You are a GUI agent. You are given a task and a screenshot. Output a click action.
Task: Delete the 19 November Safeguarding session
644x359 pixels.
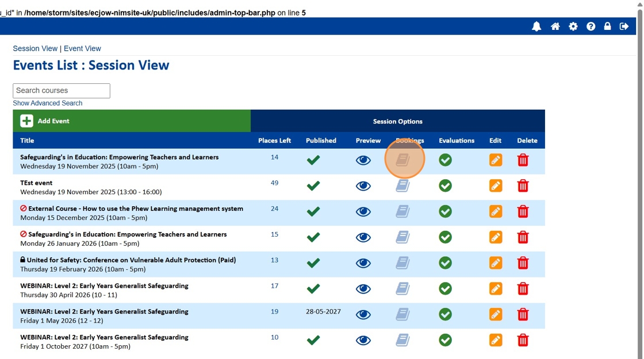[523, 160]
